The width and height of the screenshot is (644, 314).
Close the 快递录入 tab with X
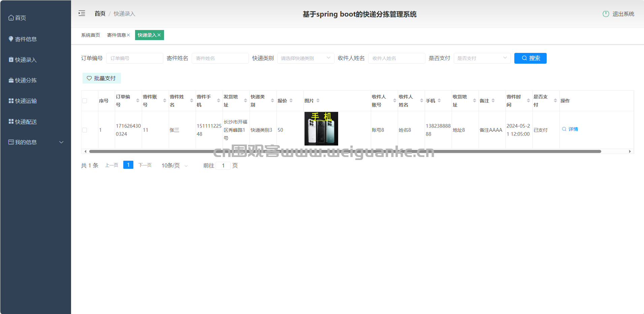159,35
